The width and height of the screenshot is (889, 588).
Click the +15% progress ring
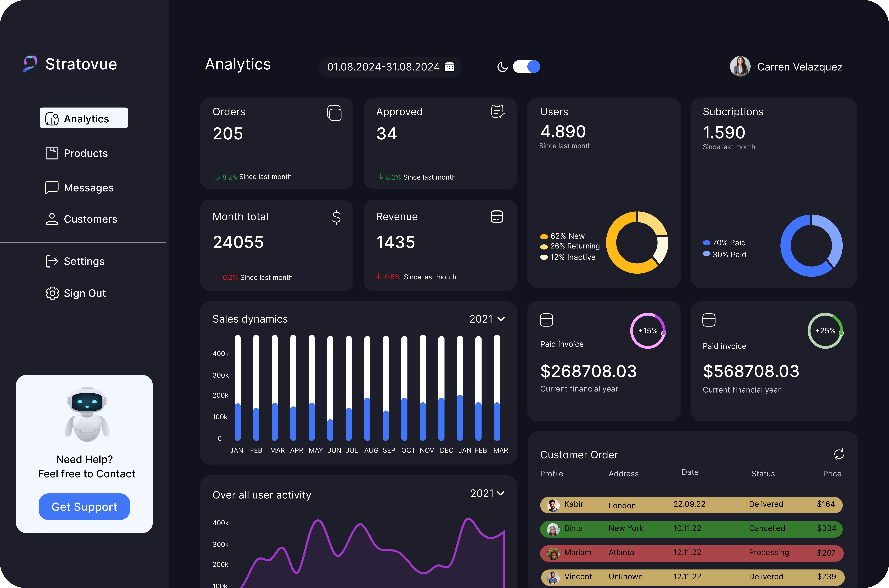(x=648, y=331)
